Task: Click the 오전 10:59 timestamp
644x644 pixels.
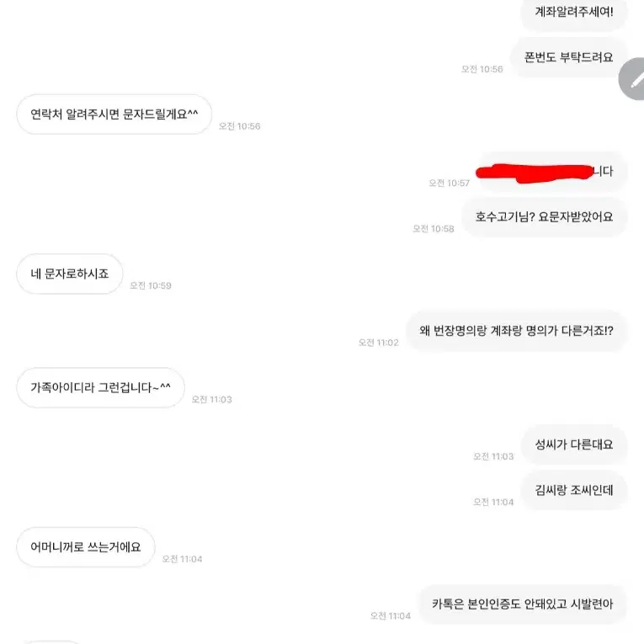Action: [x=151, y=285]
